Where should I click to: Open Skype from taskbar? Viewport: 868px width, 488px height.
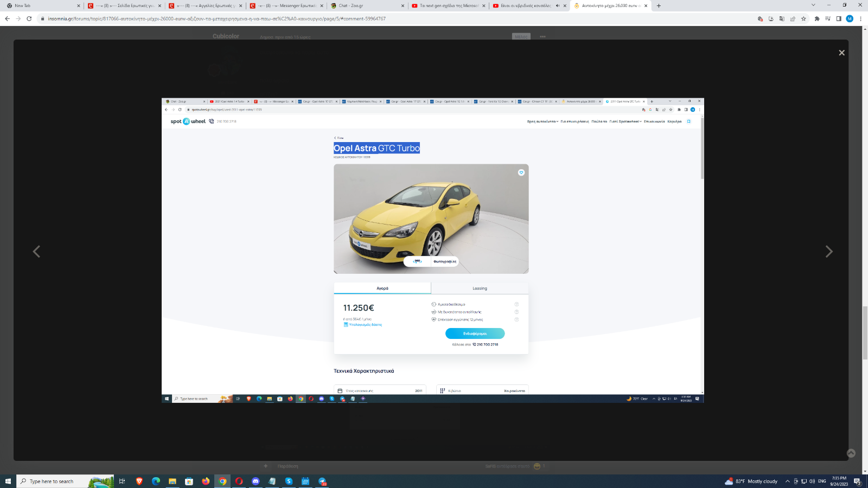pyautogui.click(x=289, y=481)
